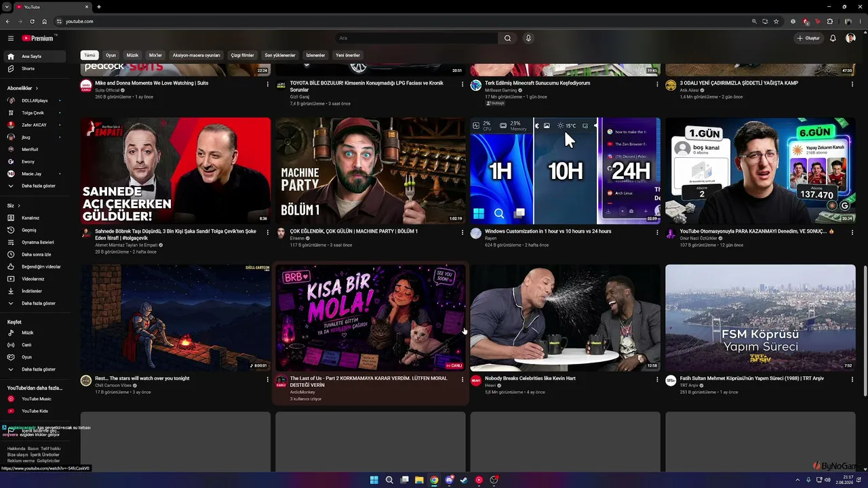The height and width of the screenshot is (488, 868).
Task: Open the Telif hakkı footer link
Action: 50,448
